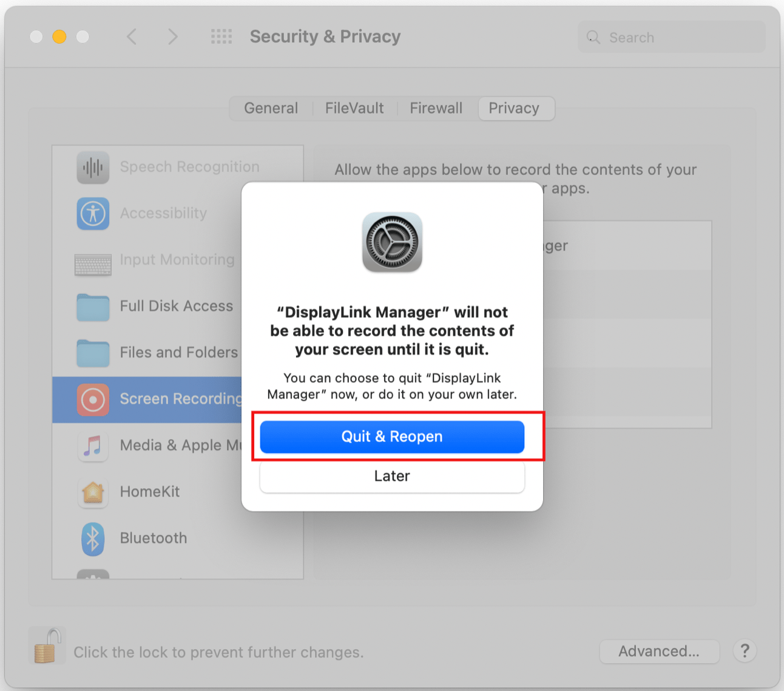Select the Media & Apple Music icon
This screenshot has width=784, height=691.
point(92,446)
